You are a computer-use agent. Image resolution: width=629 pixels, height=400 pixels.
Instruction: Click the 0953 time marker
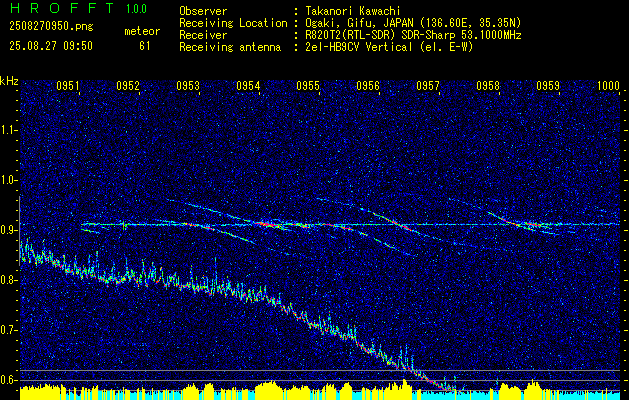coord(188,86)
